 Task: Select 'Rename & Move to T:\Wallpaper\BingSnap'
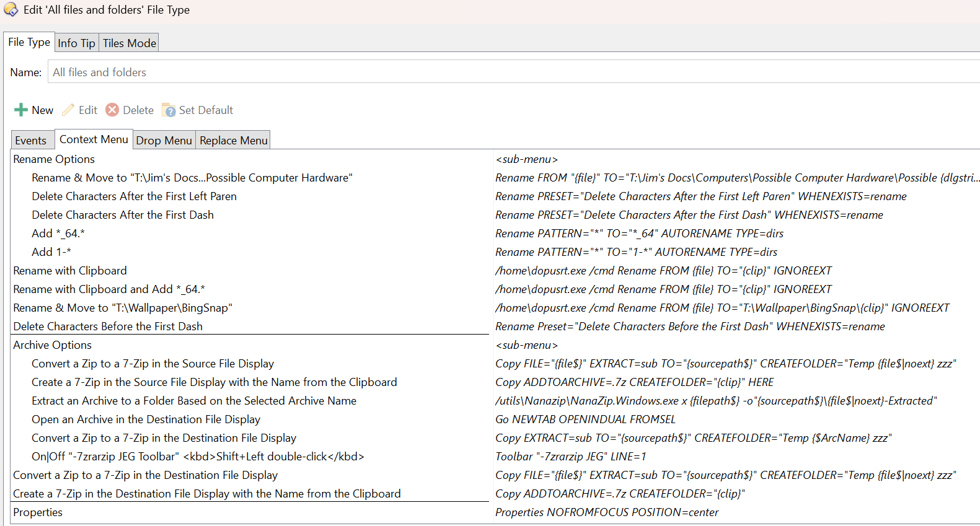click(x=123, y=308)
